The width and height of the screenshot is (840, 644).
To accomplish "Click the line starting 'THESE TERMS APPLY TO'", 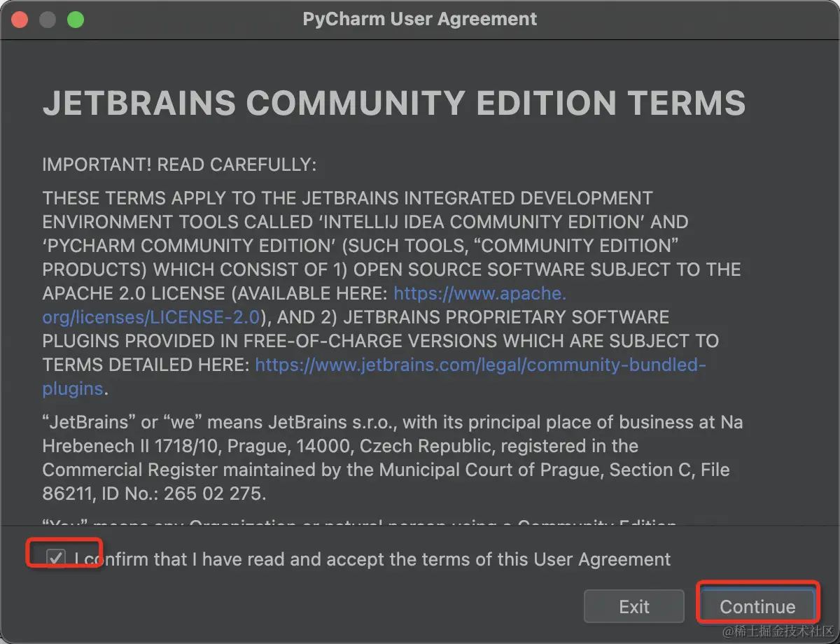I will (347, 198).
